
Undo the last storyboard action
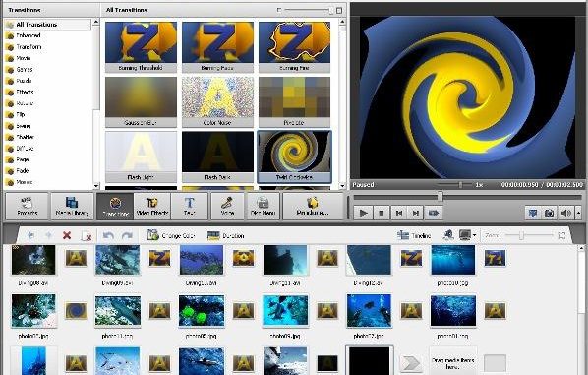point(108,235)
